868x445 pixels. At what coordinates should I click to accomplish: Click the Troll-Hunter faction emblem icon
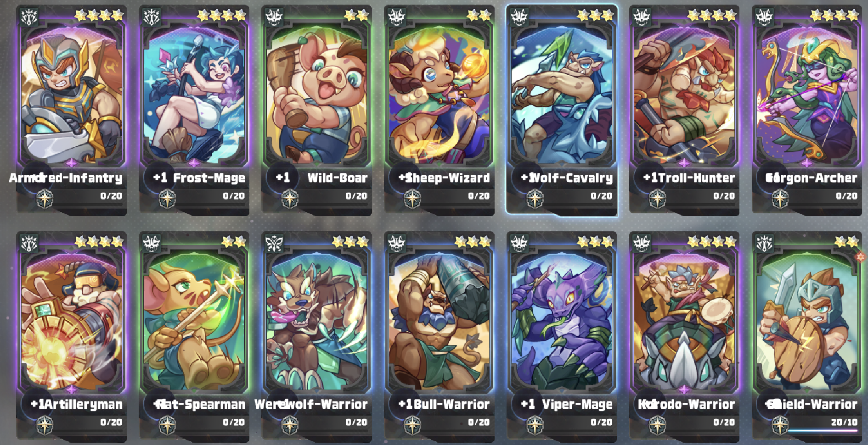coord(642,17)
